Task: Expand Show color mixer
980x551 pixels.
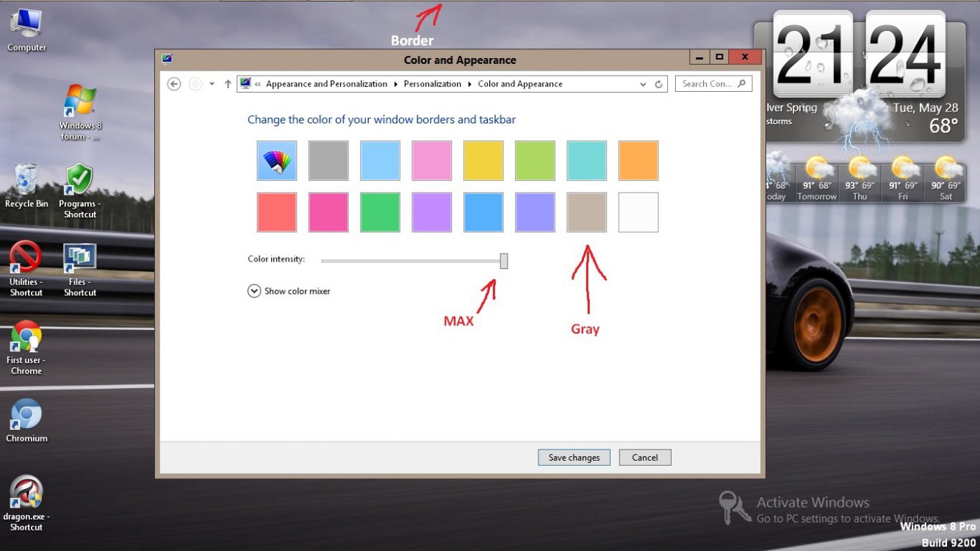Action: [289, 291]
